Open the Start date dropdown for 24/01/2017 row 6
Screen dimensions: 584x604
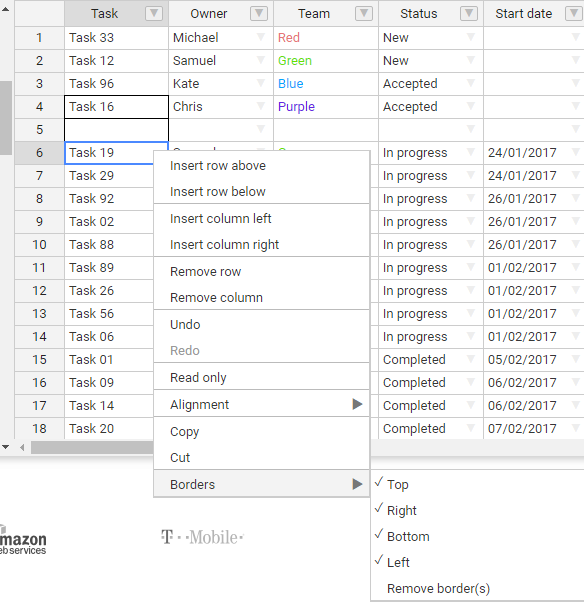pyautogui.click(x=576, y=152)
